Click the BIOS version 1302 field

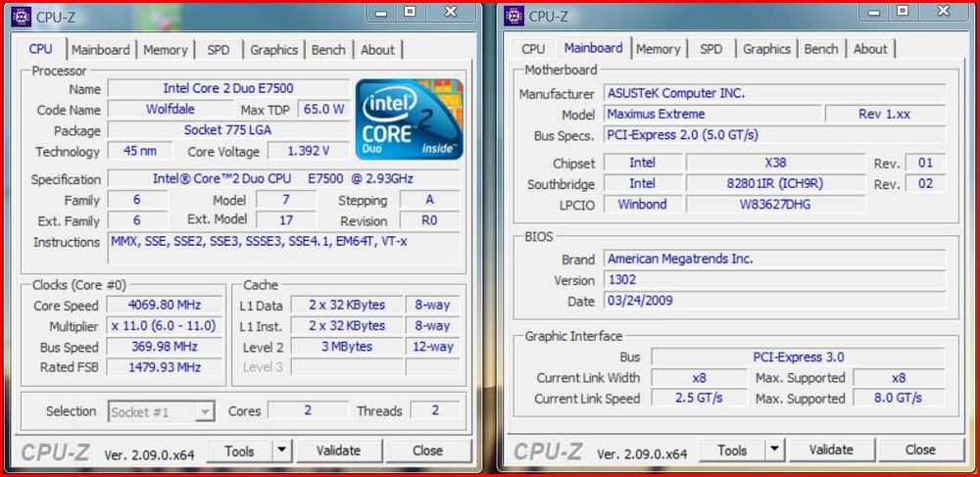pos(775,280)
